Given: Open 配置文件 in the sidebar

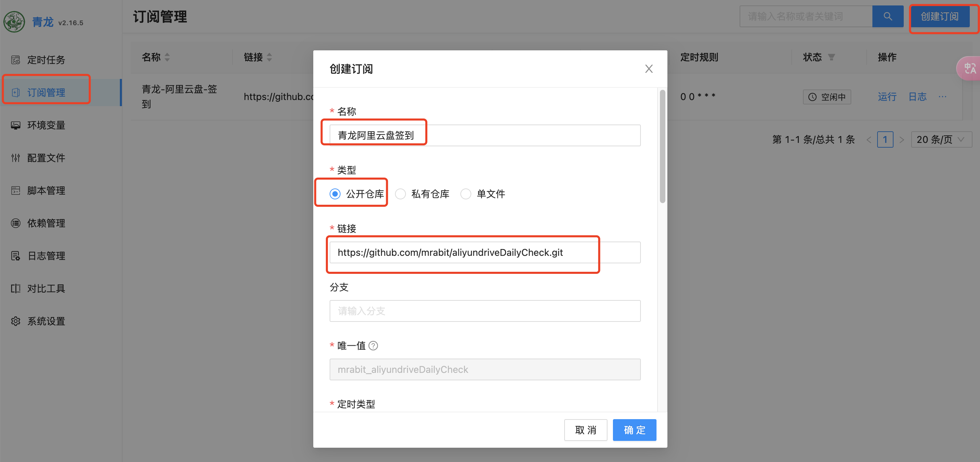Looking at the screenshot, I should (61, 158).
